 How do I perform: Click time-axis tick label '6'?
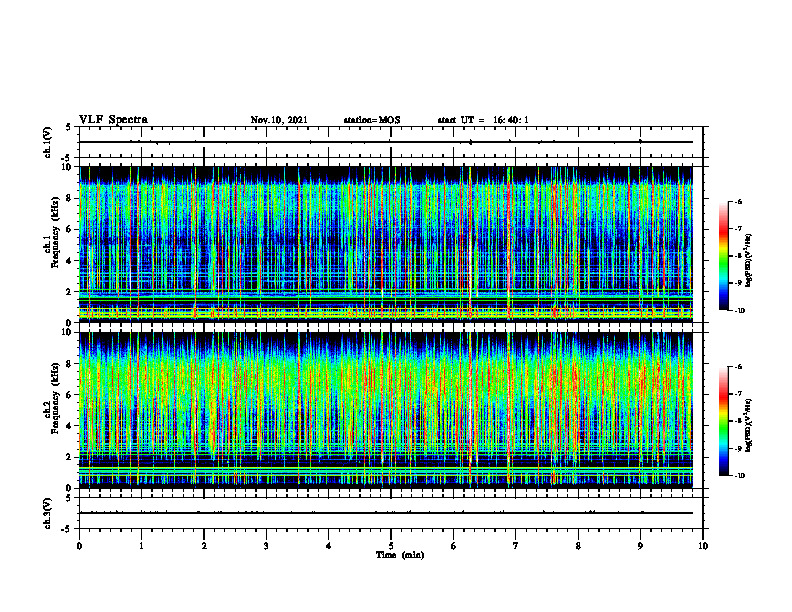pyautogui.click(x=454, y=546)
